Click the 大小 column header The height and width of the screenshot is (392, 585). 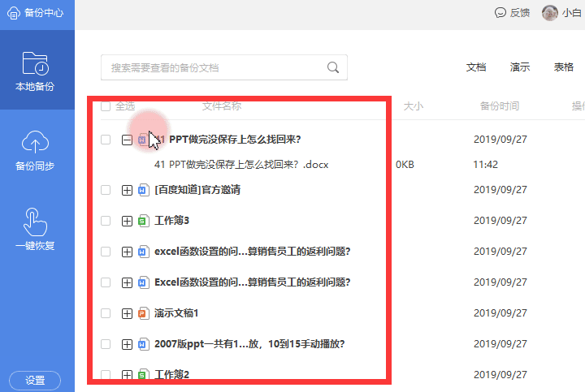(414, 106)
